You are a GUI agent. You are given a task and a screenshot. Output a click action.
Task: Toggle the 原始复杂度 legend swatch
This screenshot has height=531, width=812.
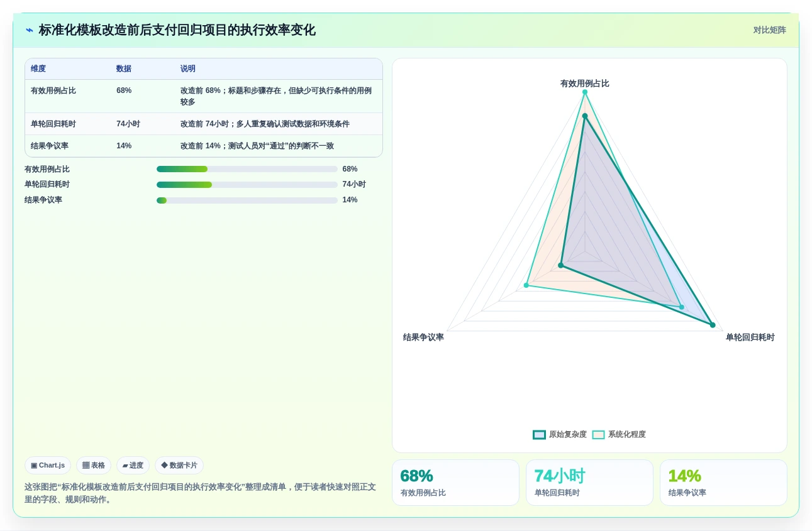click(x=539, y=434)
